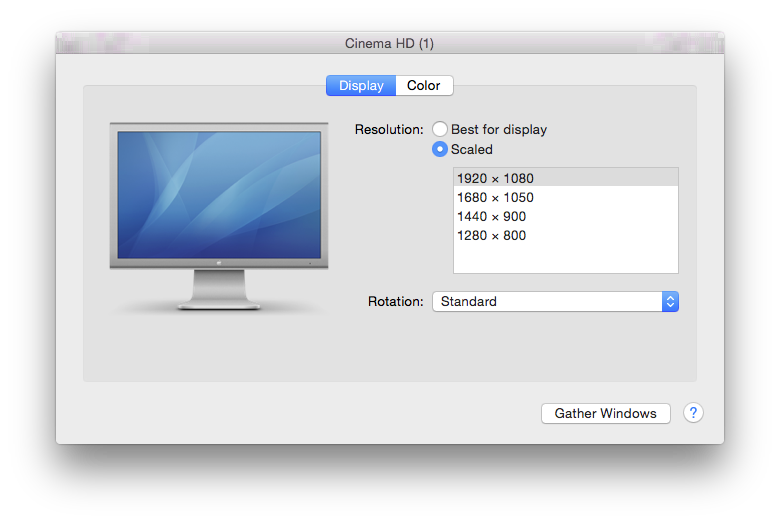Choose 1280 × 800 resolution
Image resolution: width=780 pixels, height=524 pixels.
(566, 235)
